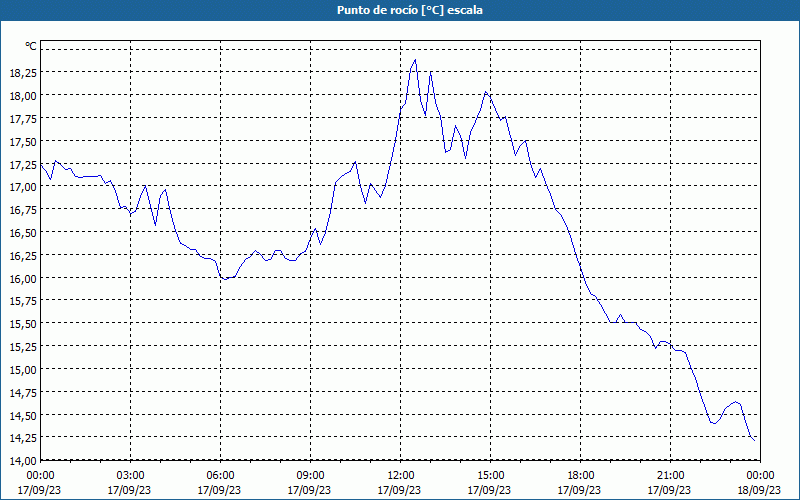Click the 17,25 y-axis value

(23, 164)
